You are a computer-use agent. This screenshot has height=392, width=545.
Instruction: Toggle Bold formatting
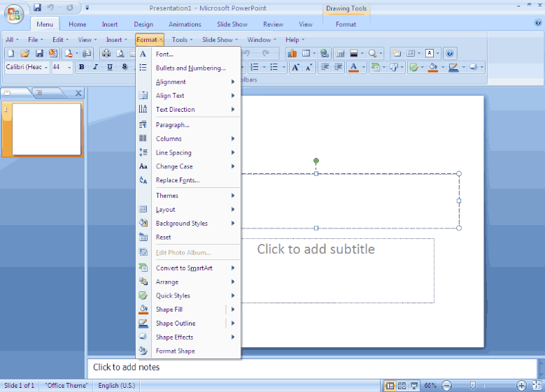(x=82, y=67)
